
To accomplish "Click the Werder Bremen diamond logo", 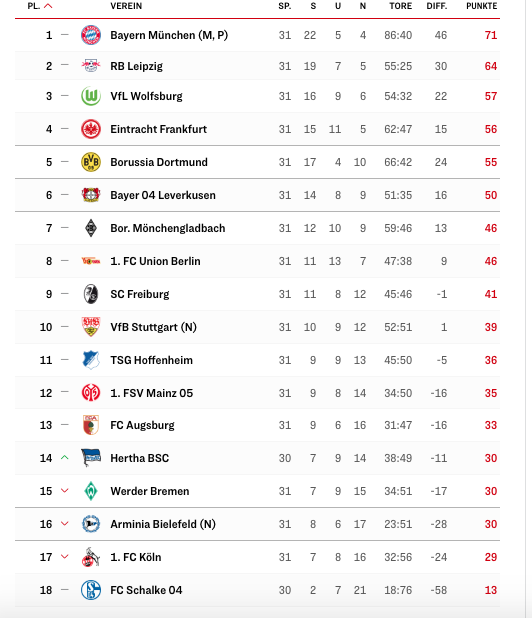I will pos(91,491).
